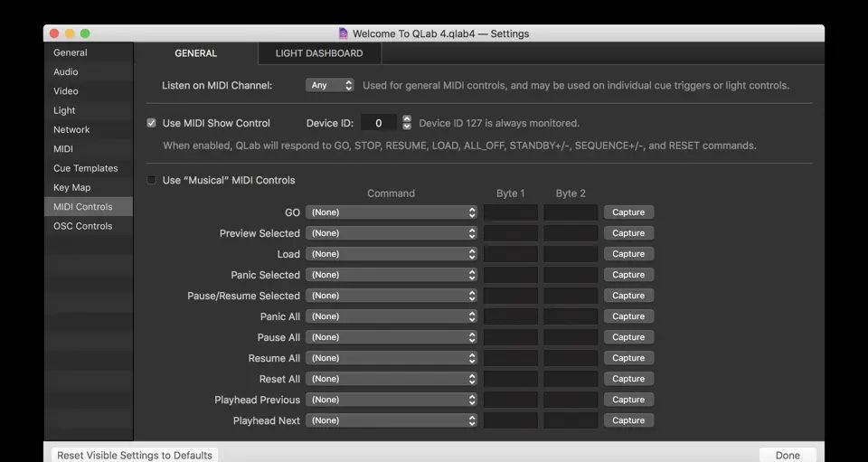
Task: Open the Panic Selected command dropdown
Action: click(392, 275)
